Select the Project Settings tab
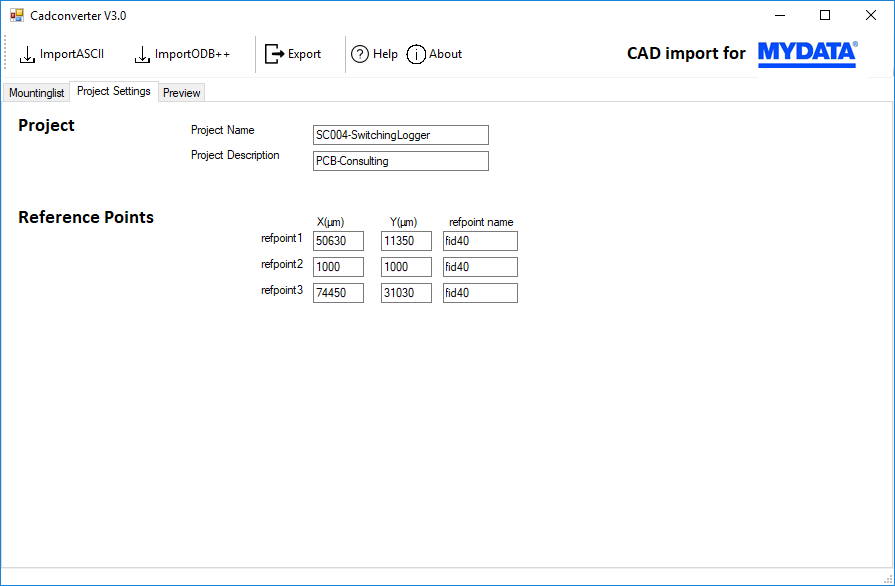The width and height of the screenshot is (895, 586). click(x=114, y=91)
